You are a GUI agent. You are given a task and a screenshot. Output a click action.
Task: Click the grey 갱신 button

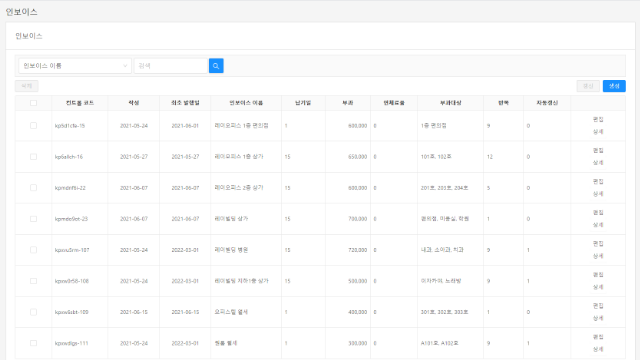pos(588,86)
